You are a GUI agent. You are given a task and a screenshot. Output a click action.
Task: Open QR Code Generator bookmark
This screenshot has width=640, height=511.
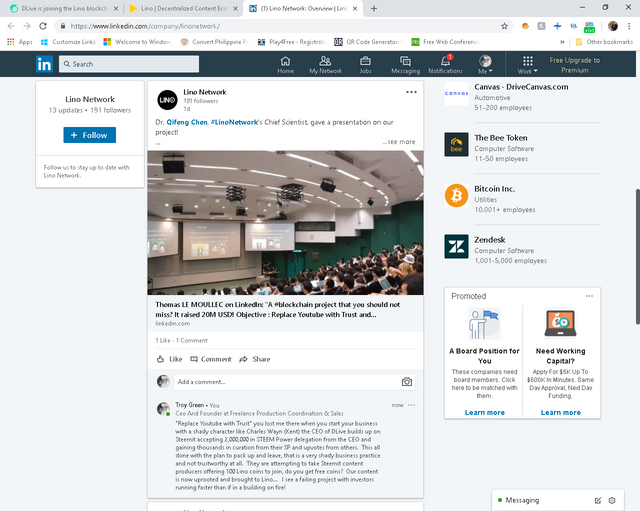tap(369, 42)
